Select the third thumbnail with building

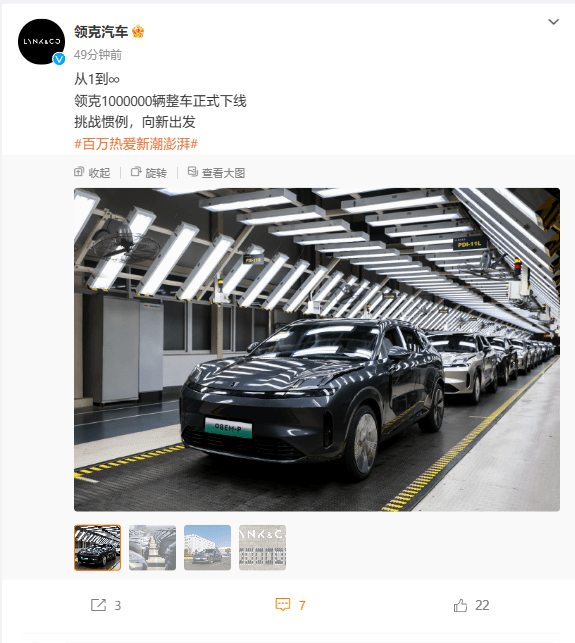(x=208, y=547)
